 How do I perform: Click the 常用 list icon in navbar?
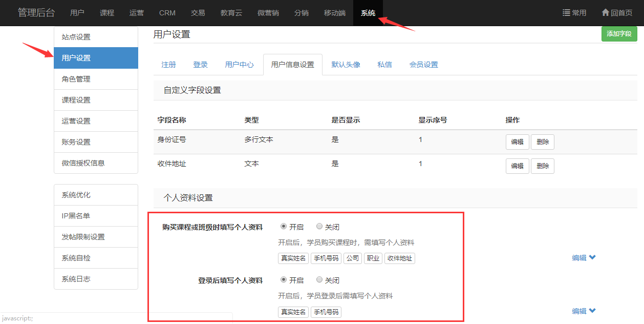pos(566,13)
